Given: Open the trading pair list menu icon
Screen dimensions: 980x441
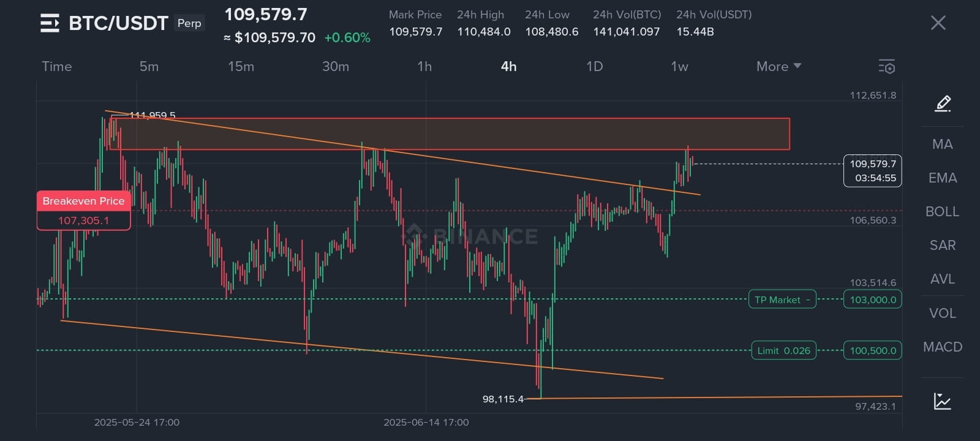Looking at the screenshot, I should pyautogui.click(x=50, y=23).
